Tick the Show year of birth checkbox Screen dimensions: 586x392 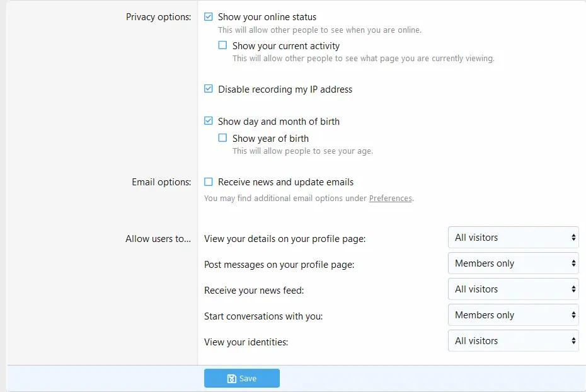coord(222,138)
